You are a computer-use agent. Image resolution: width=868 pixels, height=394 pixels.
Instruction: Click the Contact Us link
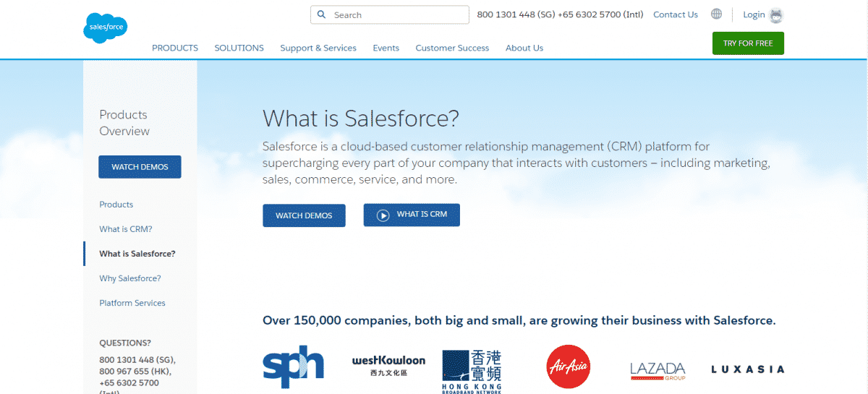[676, 14]
